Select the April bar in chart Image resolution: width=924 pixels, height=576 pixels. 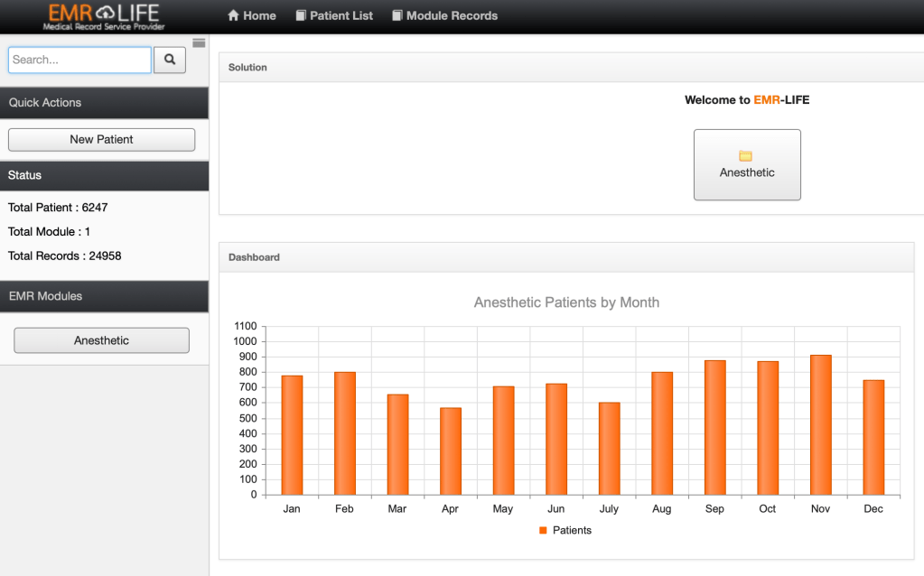point(450,451)
